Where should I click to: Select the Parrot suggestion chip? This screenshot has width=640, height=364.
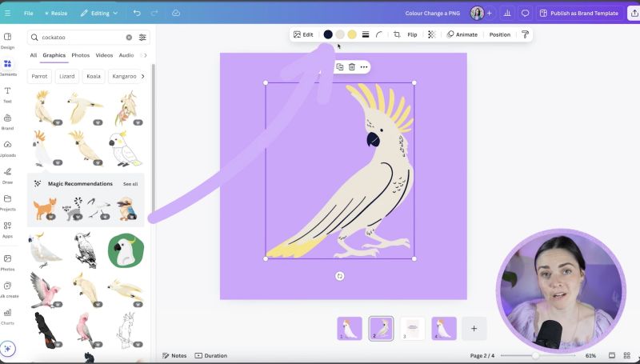pos(39,76)
